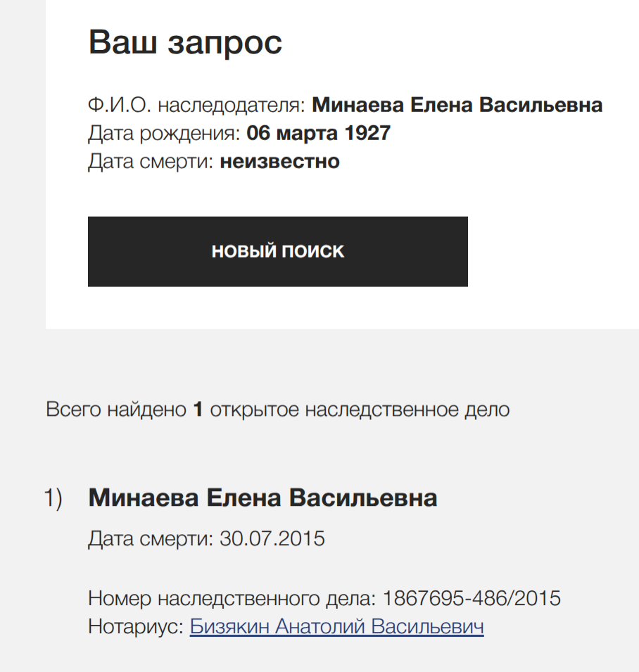Image resolution: width=639 pixels, height=672 pixels.
Task: Click the Нотариус label
Action: tap(136, 626)
